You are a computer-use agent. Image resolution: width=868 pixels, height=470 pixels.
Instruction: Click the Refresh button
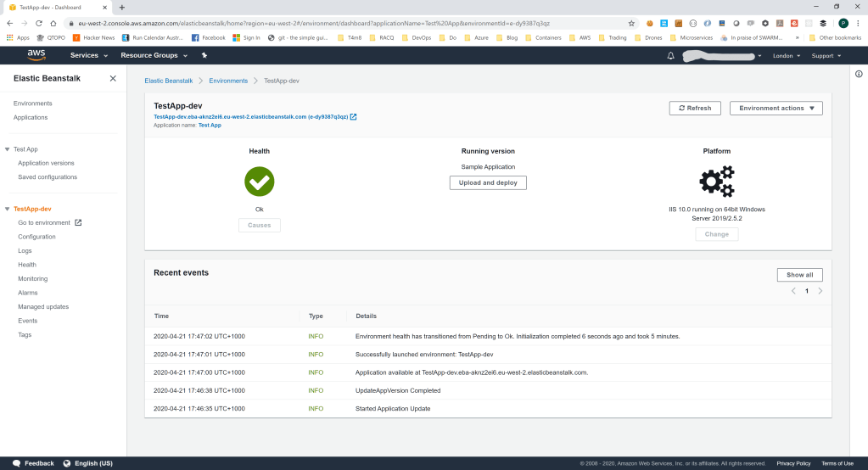(695, 108)
